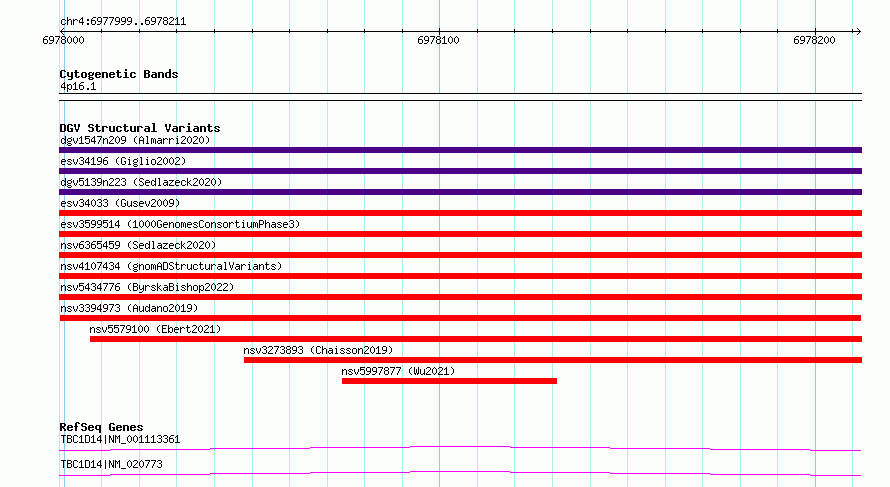
Task: Click the magenta line under TBC1D14|NM_001113361
Action: click(460, 448)
